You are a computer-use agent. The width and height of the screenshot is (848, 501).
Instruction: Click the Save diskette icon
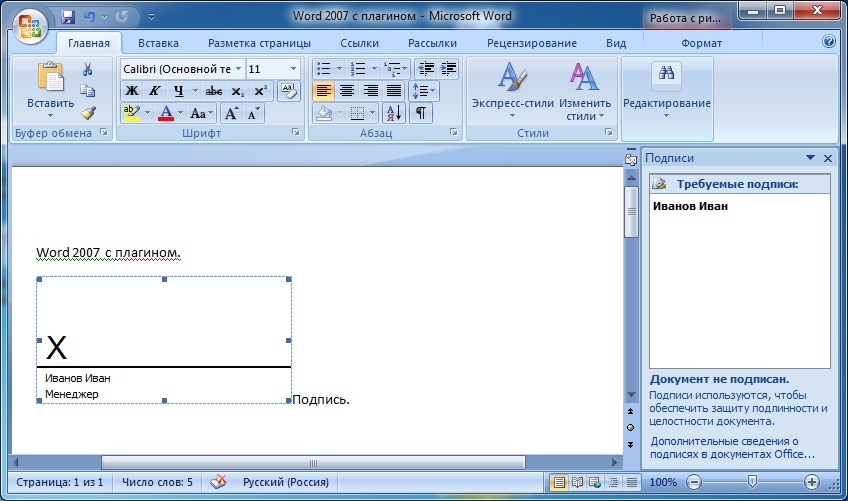click(68, 17)
